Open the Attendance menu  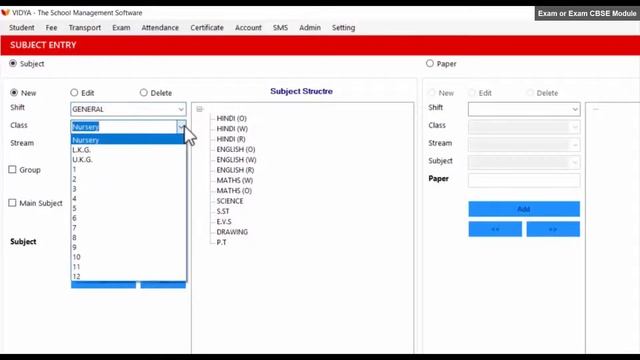pyautogui.click(x=160, y=28)
